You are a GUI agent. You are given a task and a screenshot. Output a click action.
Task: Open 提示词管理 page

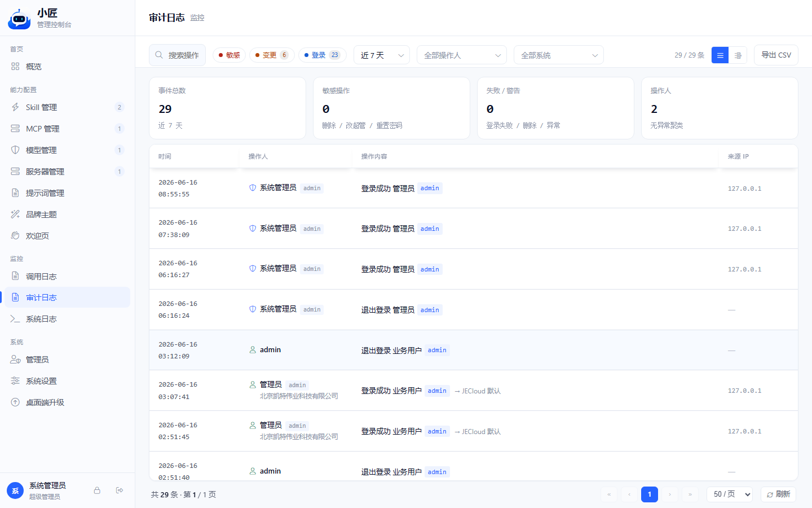pos(68,193)
